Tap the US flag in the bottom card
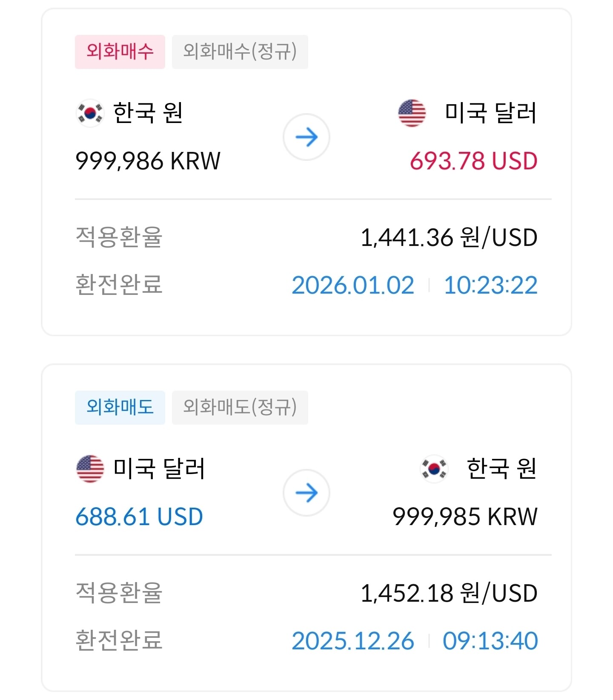This screenshot has height=700, width=613. click(x=90, y=469)
